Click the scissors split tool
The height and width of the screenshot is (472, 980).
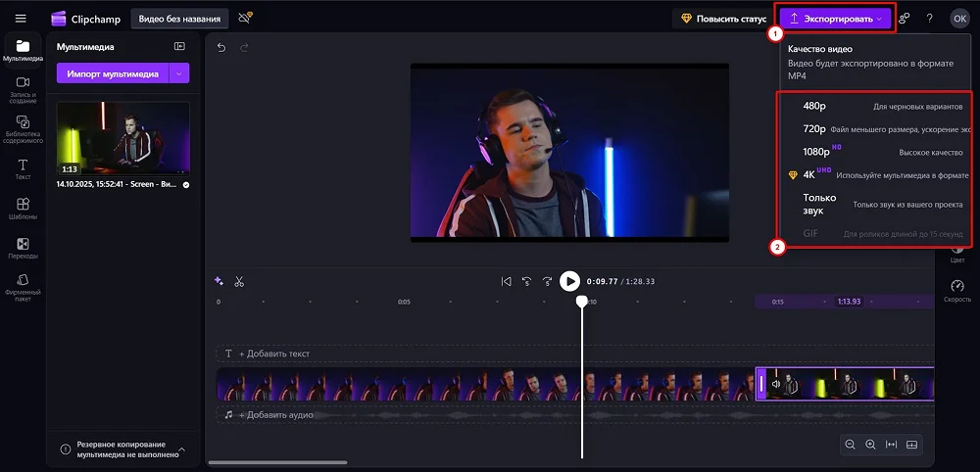pyautogui.click(x=239, y=282)
